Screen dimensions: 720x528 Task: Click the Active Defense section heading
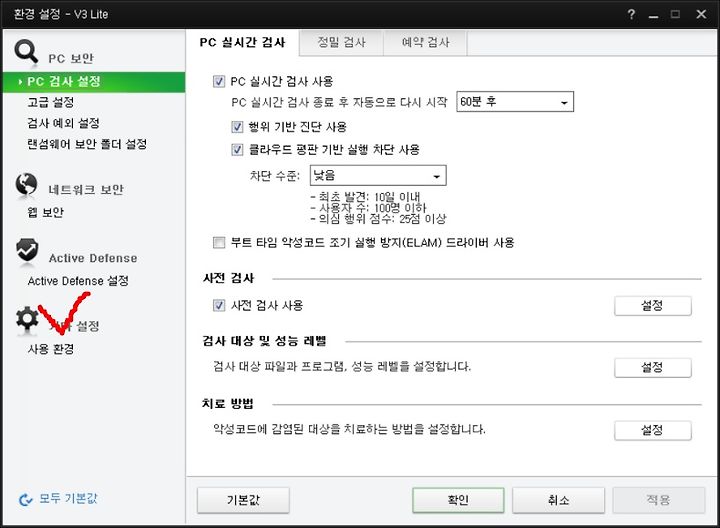[93, 258]
